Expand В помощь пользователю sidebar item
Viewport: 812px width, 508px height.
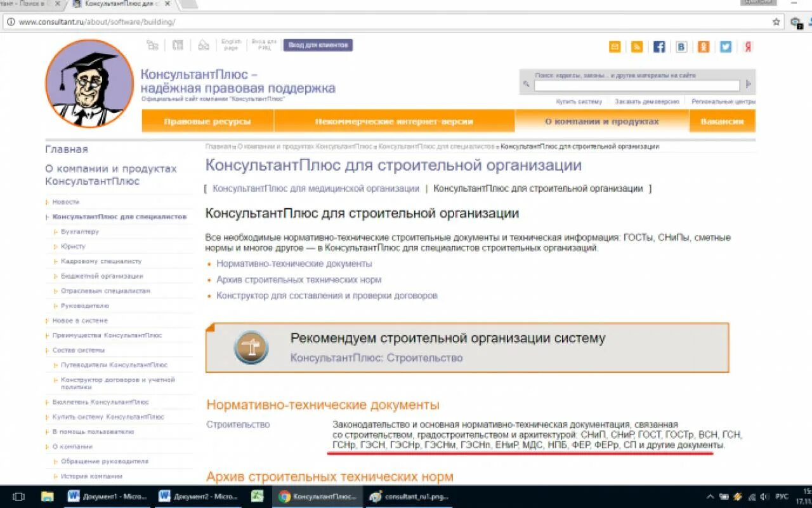pos(47,432)
